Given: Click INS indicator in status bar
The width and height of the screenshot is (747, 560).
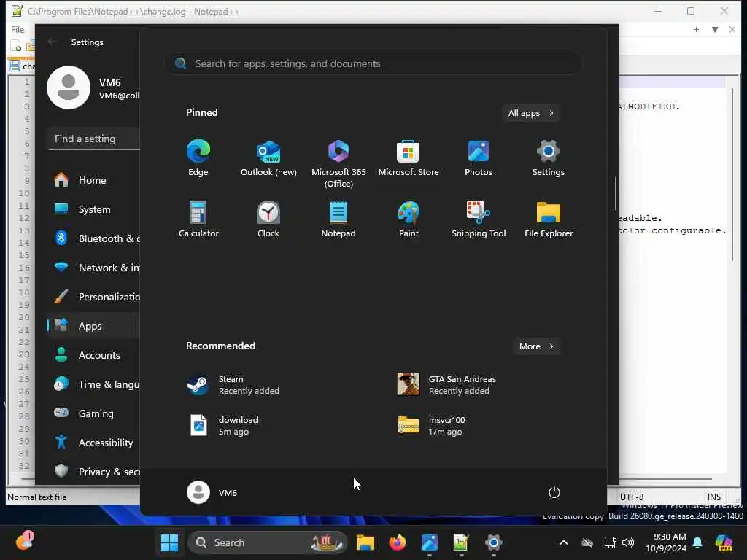Looking at the screenshot, I should click(713, 497).
